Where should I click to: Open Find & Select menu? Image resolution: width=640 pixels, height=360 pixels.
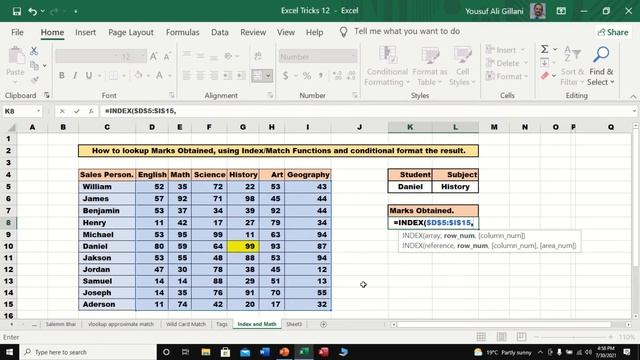coord(601,66)
